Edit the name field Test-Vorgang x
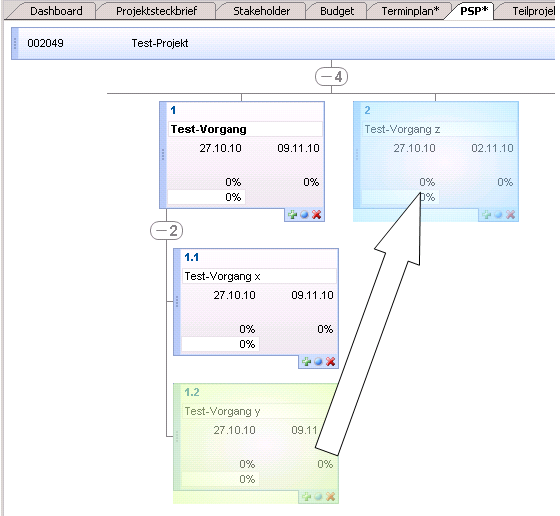Screen dimensions: 560x516 (x=259, y=276)
